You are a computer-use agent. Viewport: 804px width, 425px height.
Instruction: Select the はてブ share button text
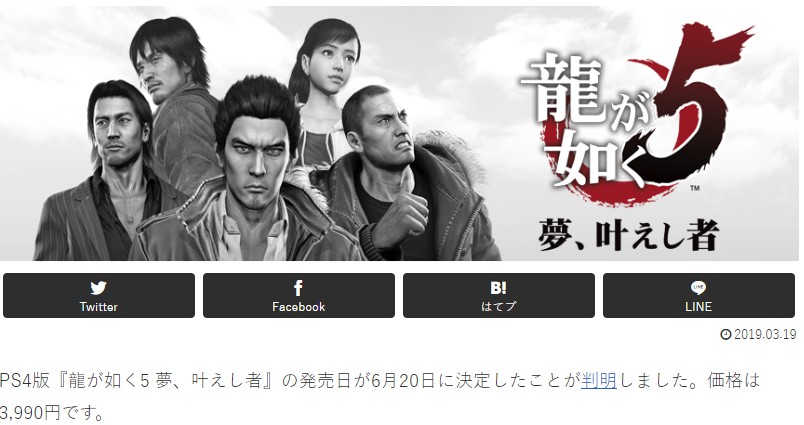(498, 307)
